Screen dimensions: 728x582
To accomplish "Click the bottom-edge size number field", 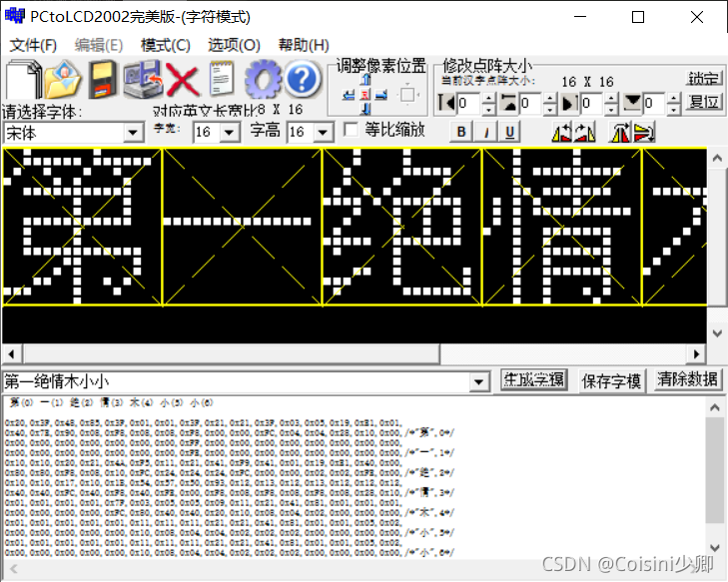I will pyautogui.click(x=655, y=103).
